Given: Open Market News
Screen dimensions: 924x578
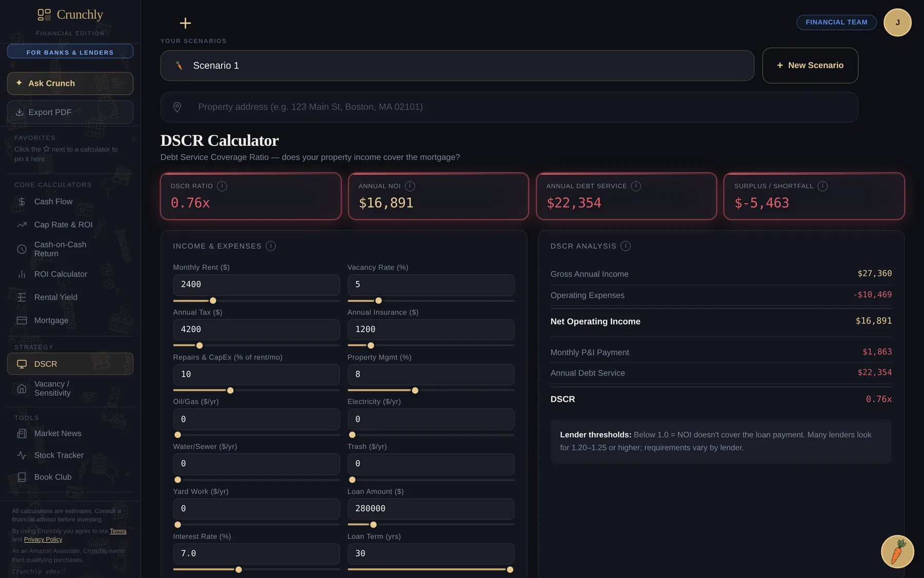Looking at the screenshot, I should click(70, 434).
